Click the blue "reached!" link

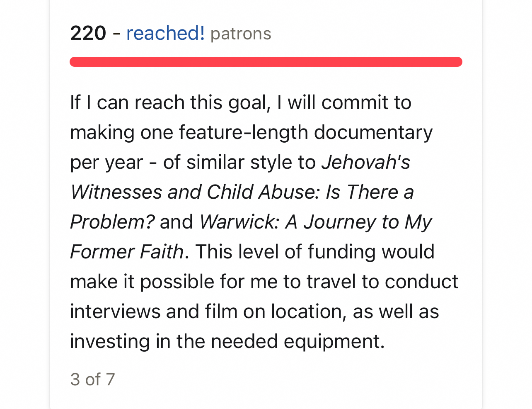coord(165,33)
